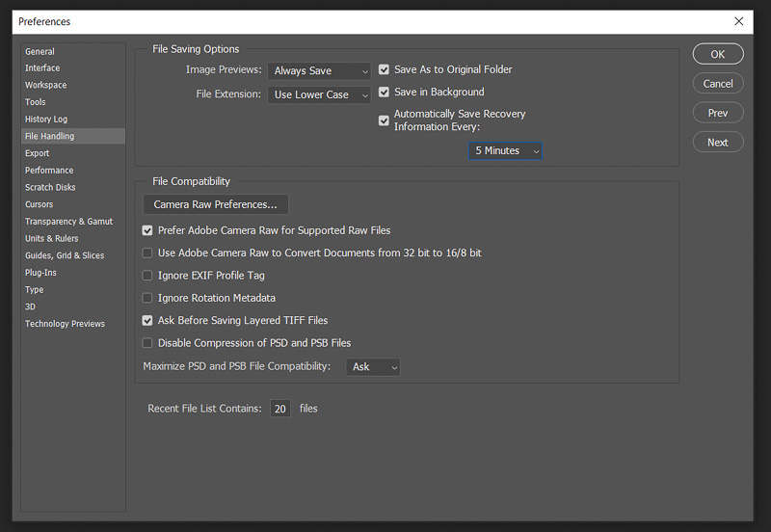Enable Disable Compression of PSD and PSB Files

[x=147, y=343]
